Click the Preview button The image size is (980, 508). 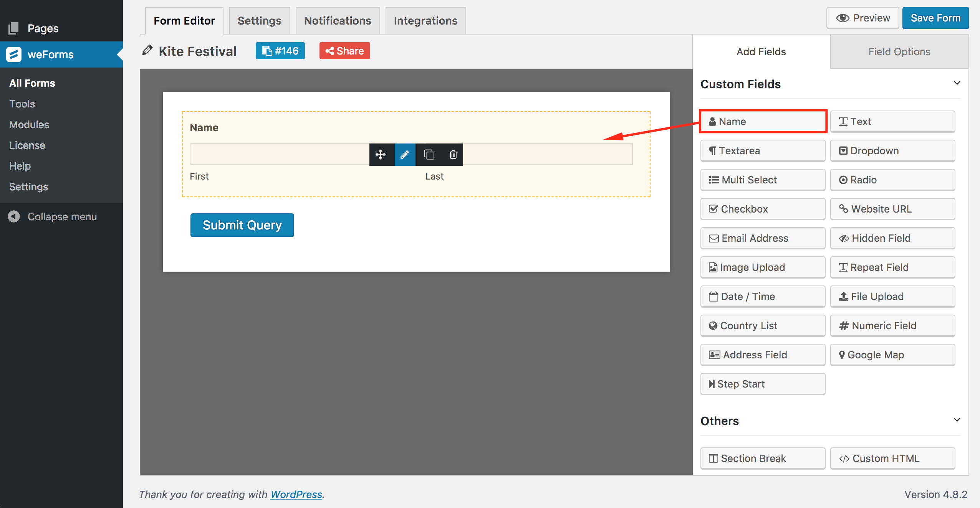[863, 18]
